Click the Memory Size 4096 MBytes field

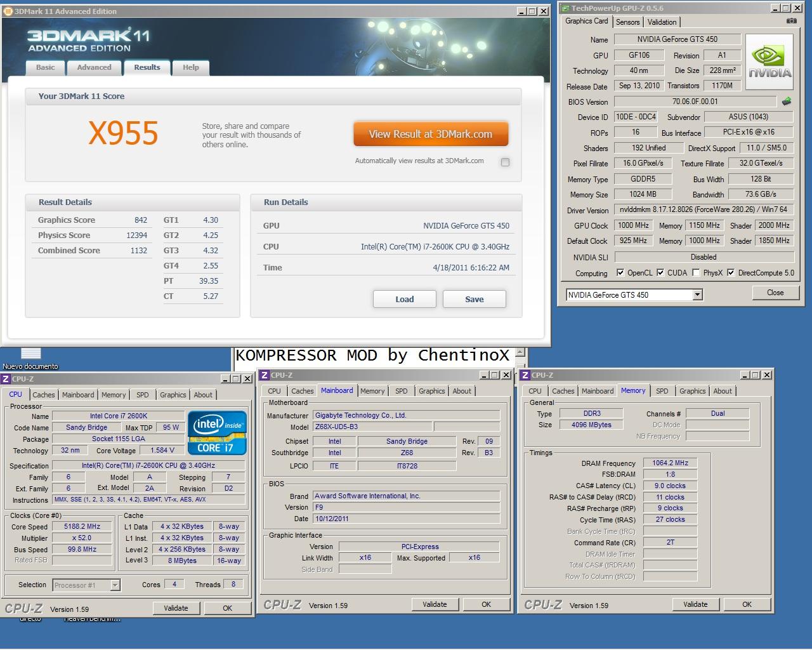point(591,425)
